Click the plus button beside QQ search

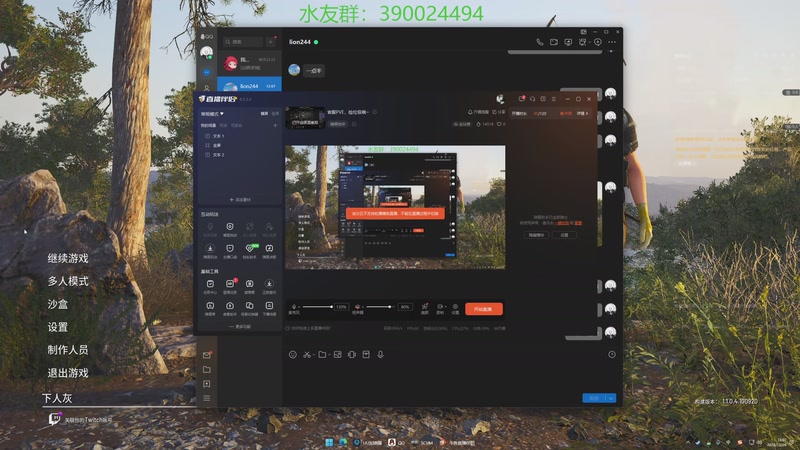point(271,42)
